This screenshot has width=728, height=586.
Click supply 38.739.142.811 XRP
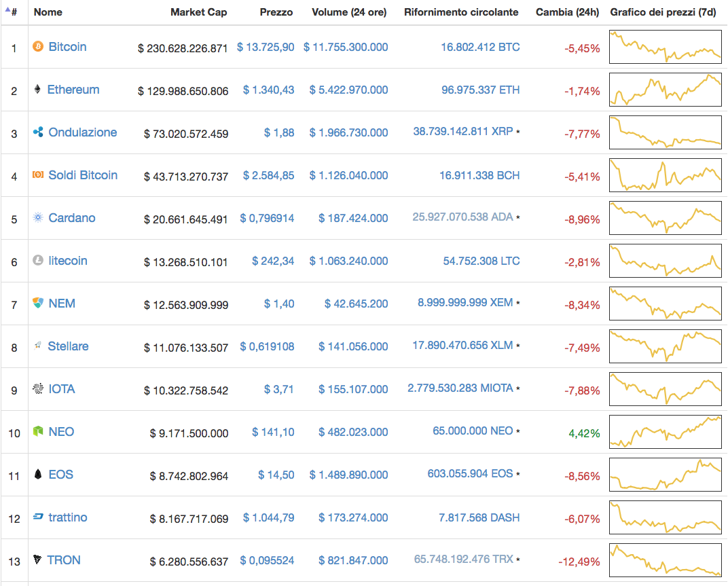463,132
